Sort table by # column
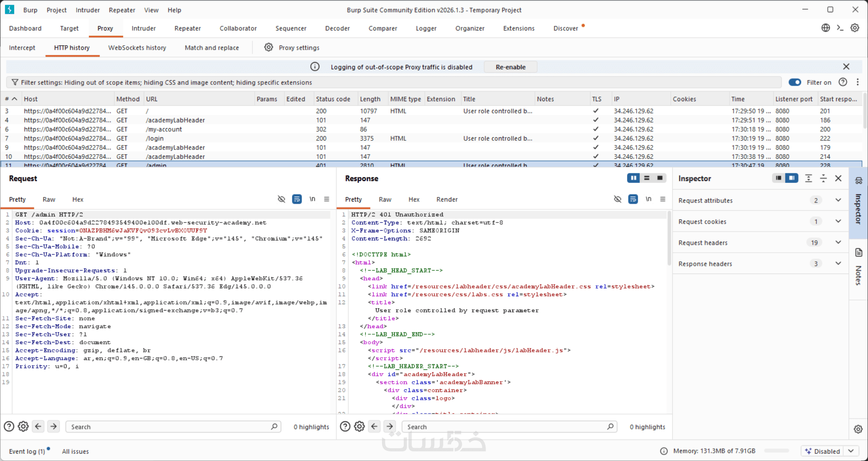The height and width of the screenshot is (461, 868). [x=11, y=99]
